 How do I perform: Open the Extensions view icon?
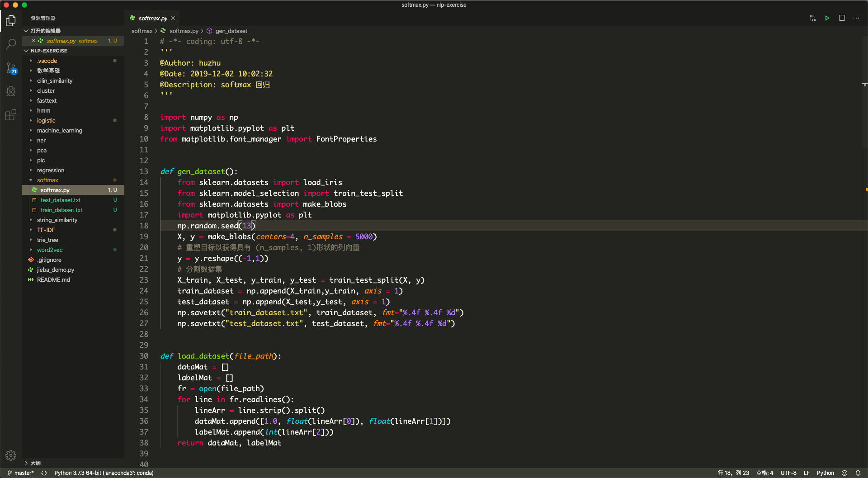pos(11,115)
